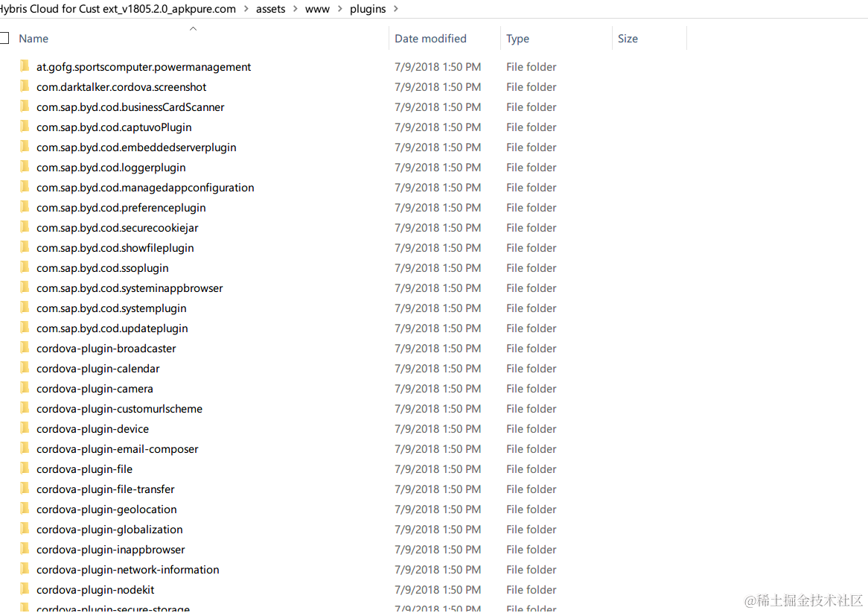This screenshot has width=868, height=613.
Task: Click folder icon beside cordova-plugin-broadcaster
Action: pyautogui.click(x=25, y=348)
